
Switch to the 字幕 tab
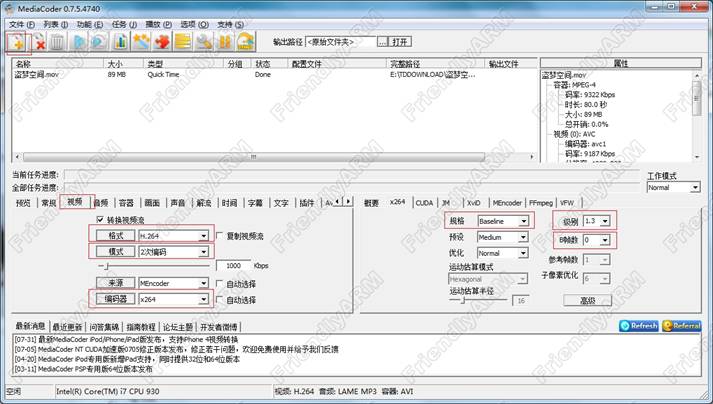255,203
